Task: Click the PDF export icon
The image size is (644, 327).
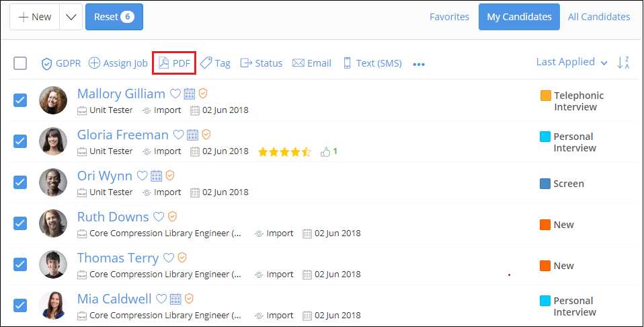Action: click(163, 63)
